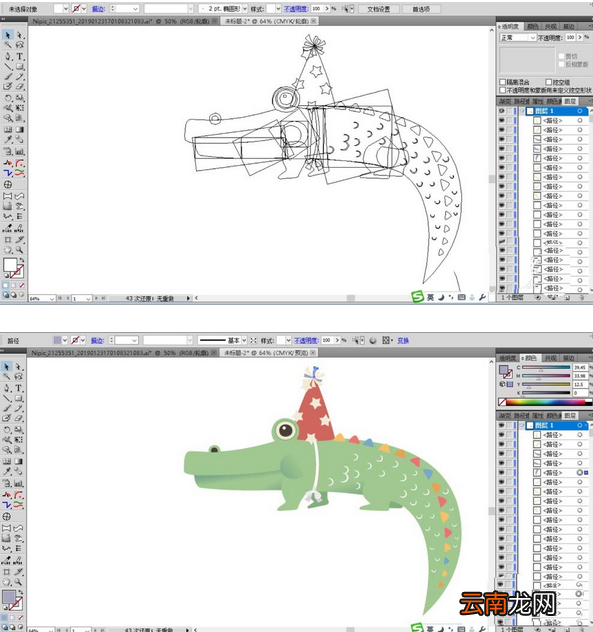The width and height of the screenshot is (593, 632).
Task: Open the 基本 stroke profile dropdown
Action: tap(244, 341)
